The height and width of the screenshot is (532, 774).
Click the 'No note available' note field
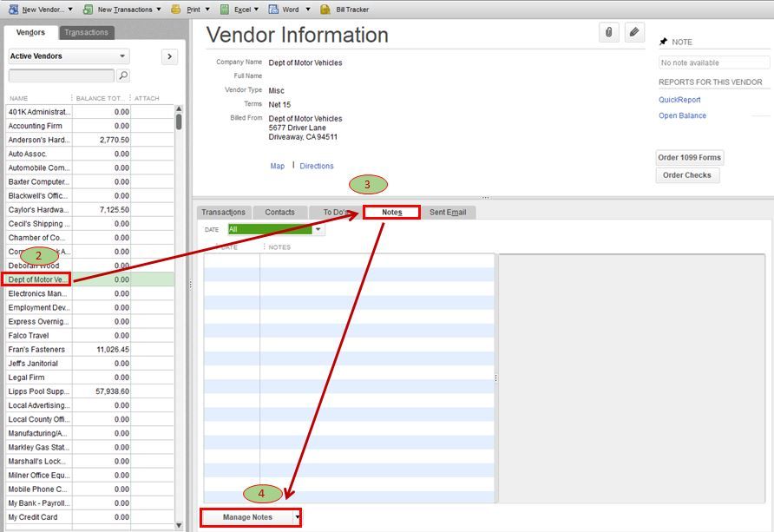714,62
